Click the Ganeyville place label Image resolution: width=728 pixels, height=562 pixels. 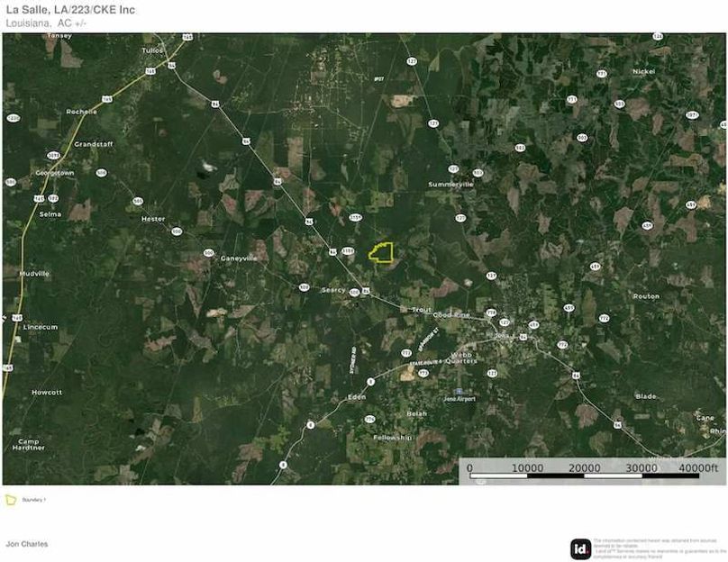click(239, 258)
